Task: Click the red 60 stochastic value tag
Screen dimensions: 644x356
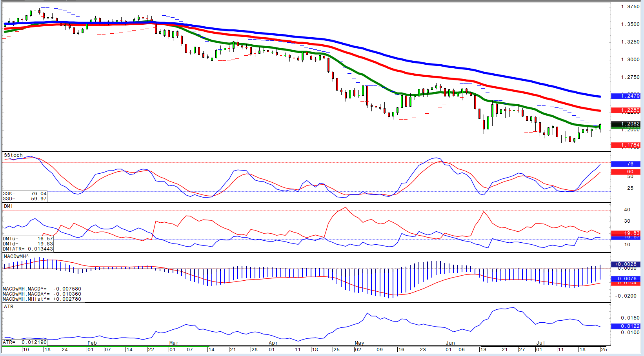Action: click(626, 172)
